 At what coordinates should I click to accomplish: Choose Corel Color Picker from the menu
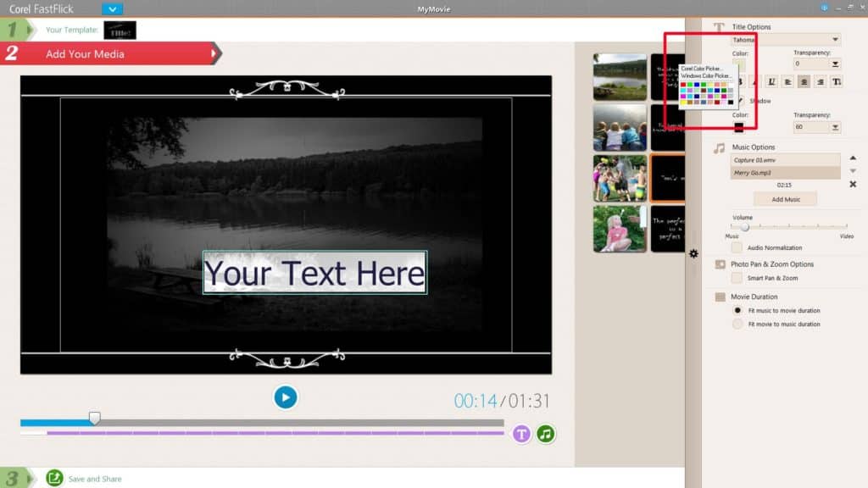pos(701,69)
